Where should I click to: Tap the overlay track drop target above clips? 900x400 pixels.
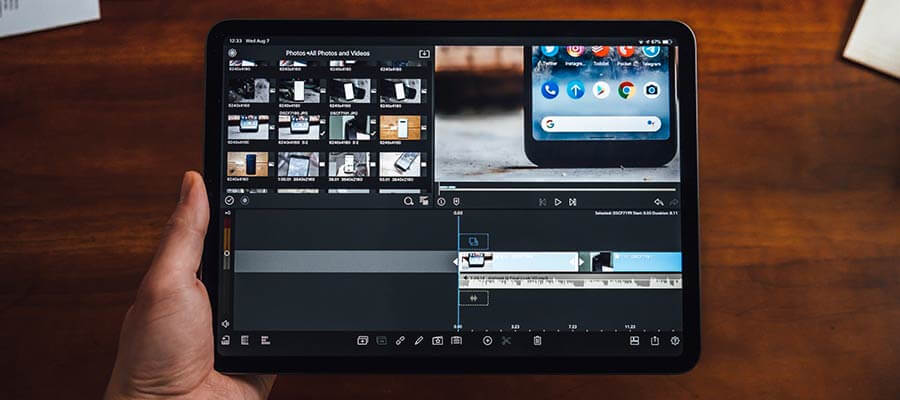pyautogui.click(x=474, y=242)
